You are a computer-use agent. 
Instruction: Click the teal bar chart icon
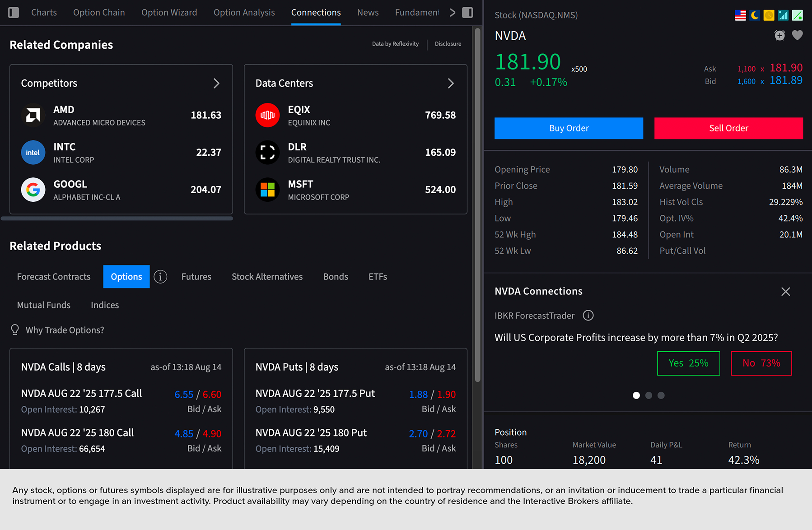(x=783, y=15)
